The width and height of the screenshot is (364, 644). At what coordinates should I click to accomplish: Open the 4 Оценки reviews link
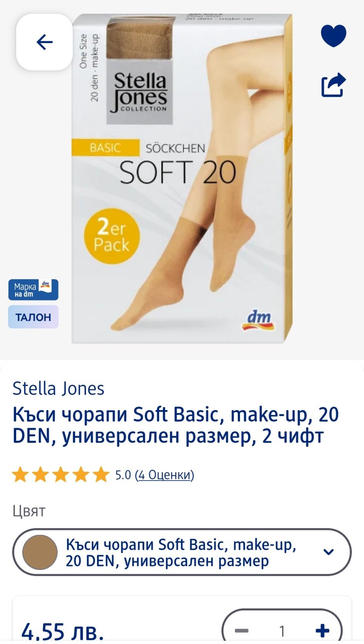(164, 475)
